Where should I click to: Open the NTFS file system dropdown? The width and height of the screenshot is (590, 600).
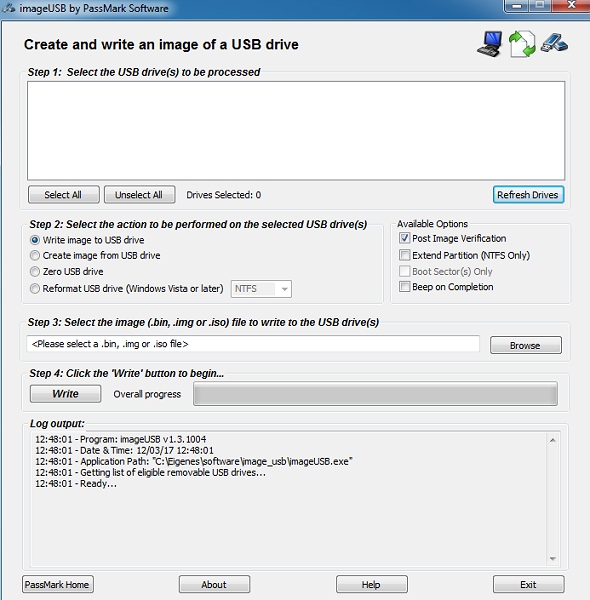click(261, 289)
